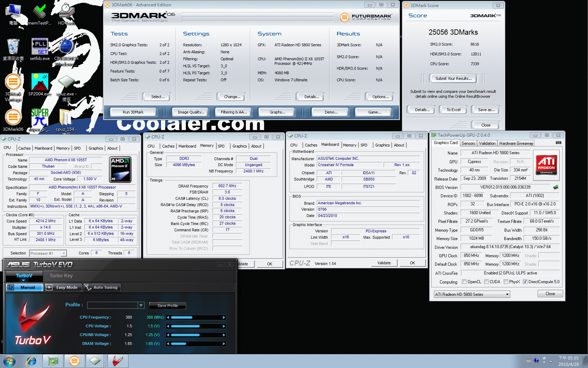This screenshot has width=588, height=368.
Task: Click Save Profile in TurboV EVO
Action: [167, 306]
